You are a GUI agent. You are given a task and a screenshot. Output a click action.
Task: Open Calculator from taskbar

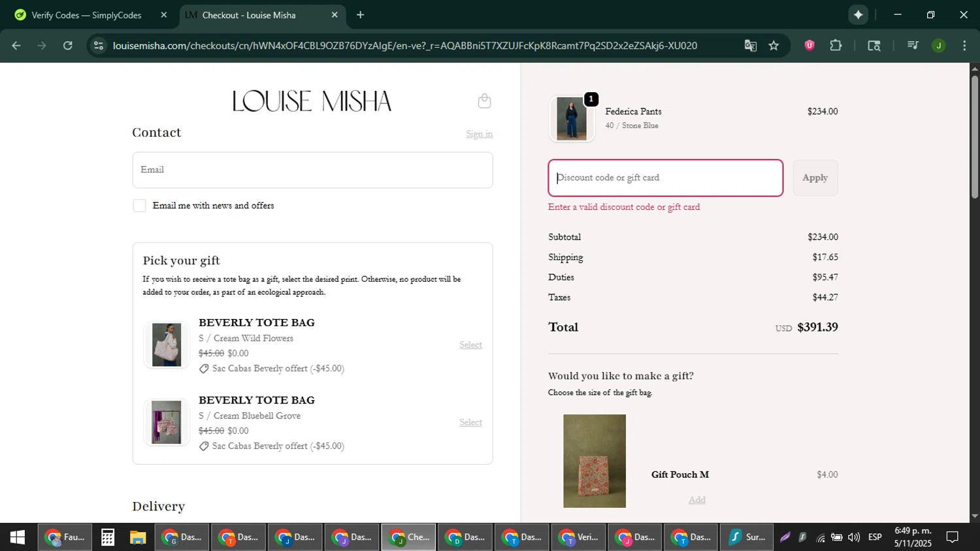pos(108,537)
